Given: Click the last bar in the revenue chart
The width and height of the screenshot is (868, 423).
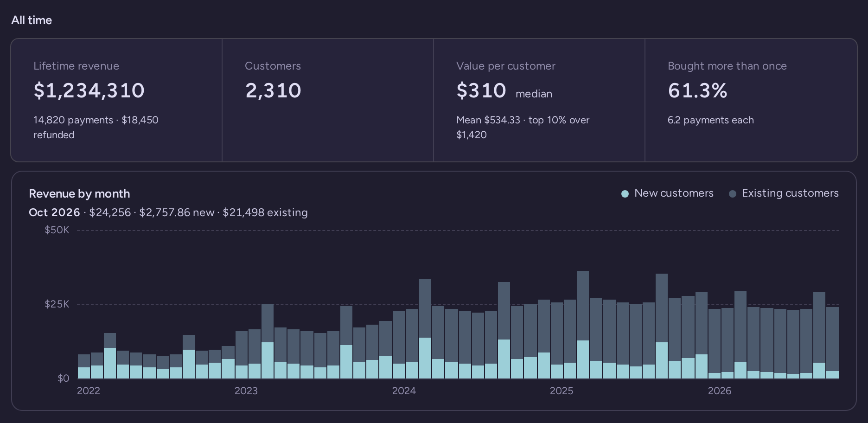Looking at the screenshot, I should point(833,343).
